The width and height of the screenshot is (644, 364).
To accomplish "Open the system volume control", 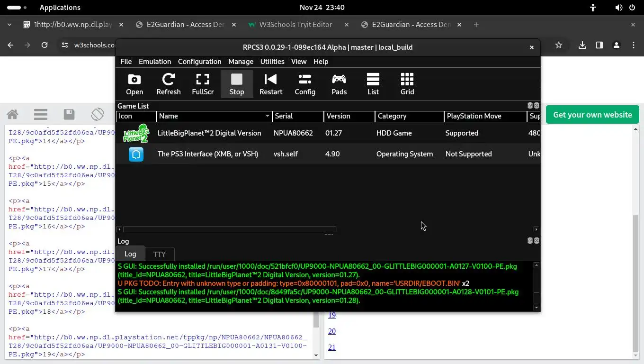I will click(618, 8).
